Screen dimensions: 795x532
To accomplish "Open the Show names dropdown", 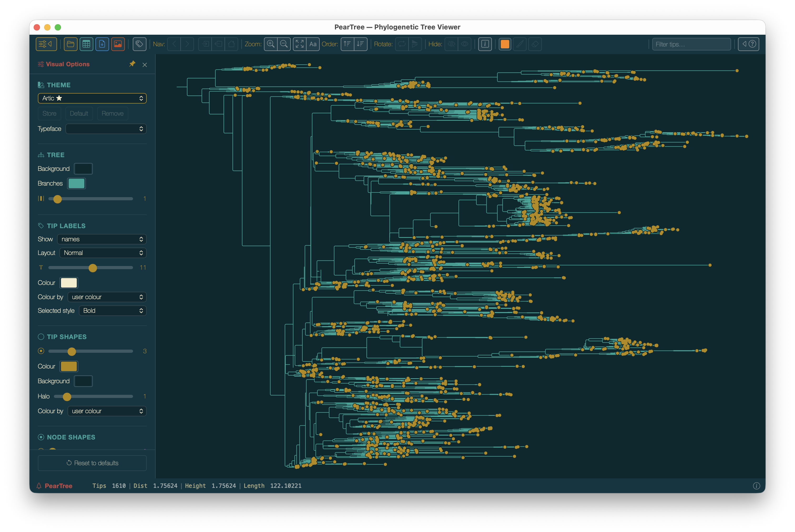I will point(102,239).
